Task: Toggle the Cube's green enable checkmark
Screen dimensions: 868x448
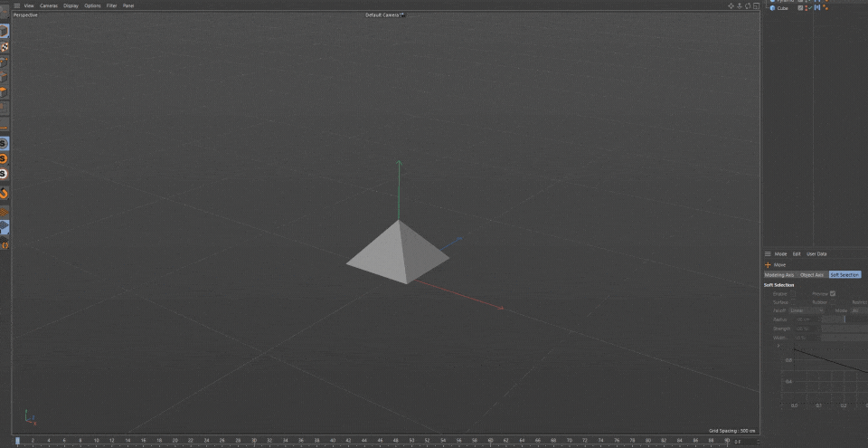Action: pos(810,8)
